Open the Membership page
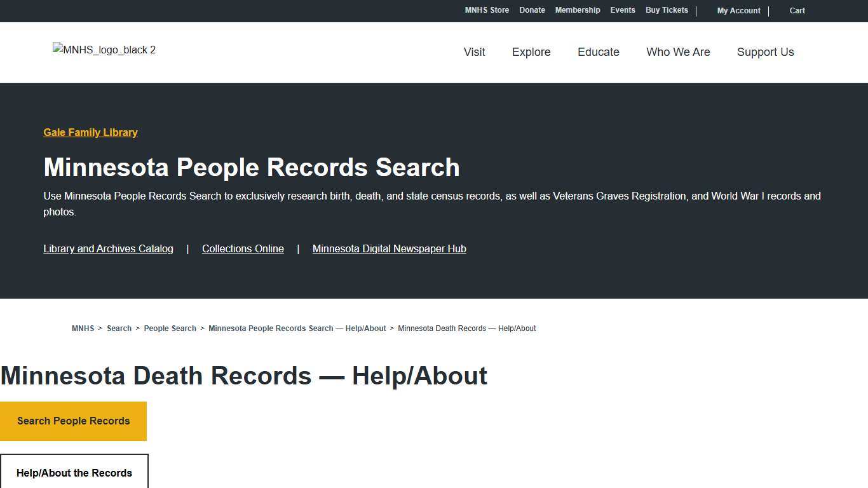This screenshot has width=868, height=488. tap(578, 10)
